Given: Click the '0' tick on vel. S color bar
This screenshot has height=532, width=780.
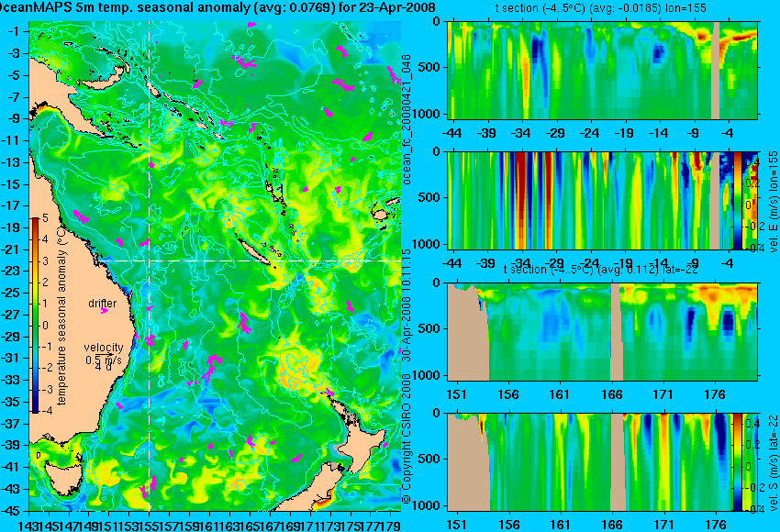Looking at the screenshot, I should [x=748, y=466].
